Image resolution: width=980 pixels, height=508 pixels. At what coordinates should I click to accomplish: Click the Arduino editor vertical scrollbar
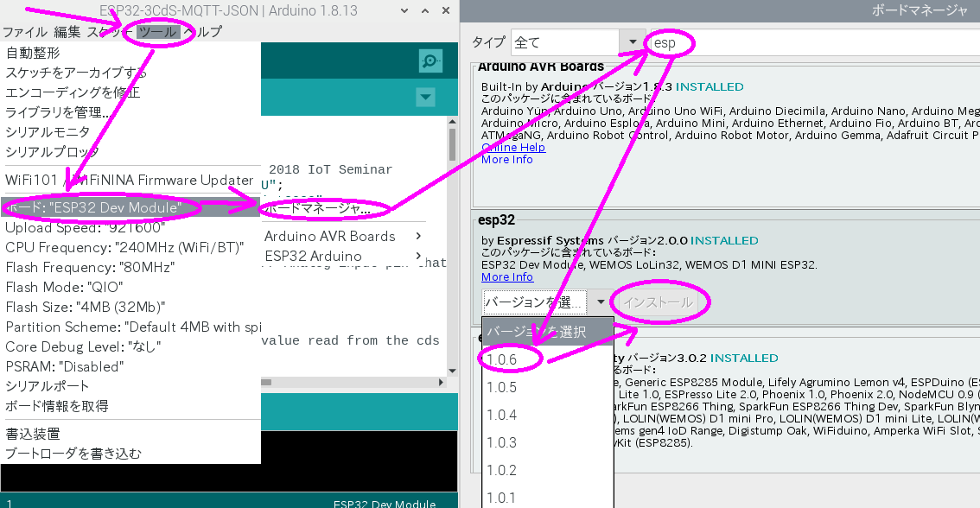pos(452,145)
